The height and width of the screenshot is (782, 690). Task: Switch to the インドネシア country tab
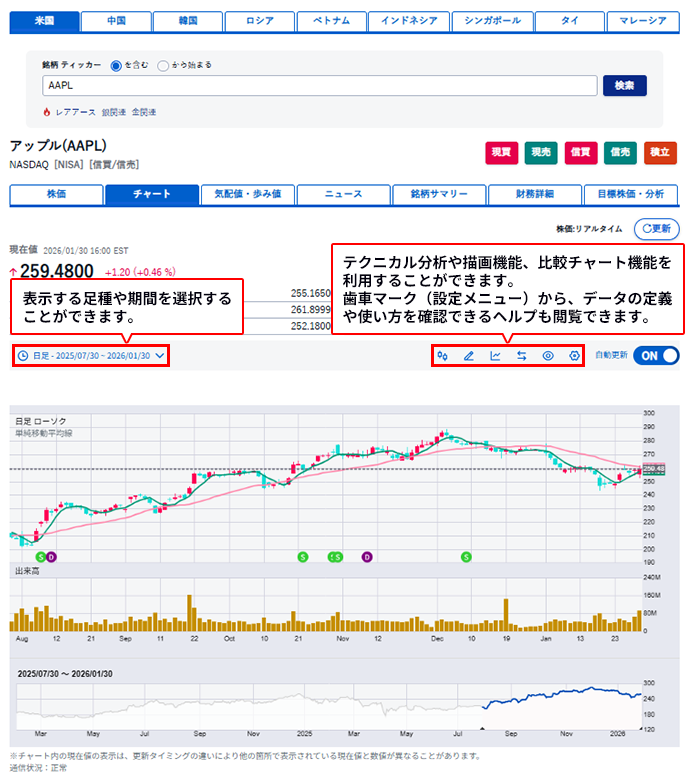pos(409,21)
